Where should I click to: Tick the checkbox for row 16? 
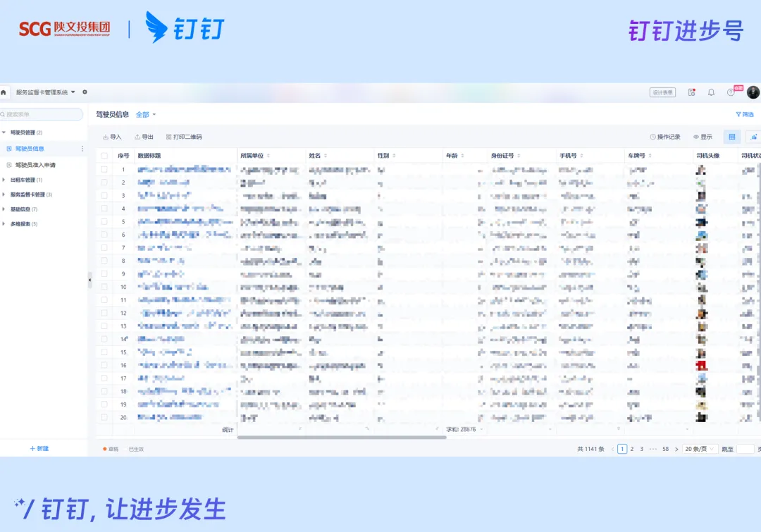tap(104, 365)
